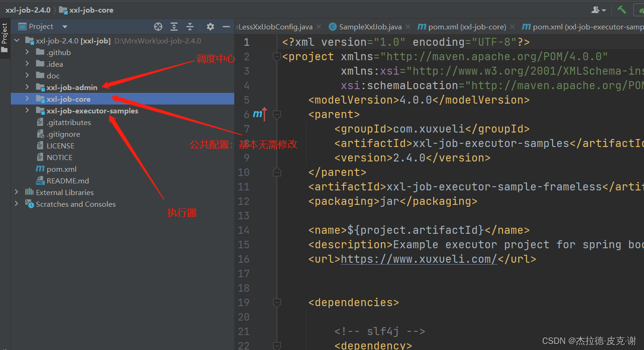Select the External Libraries row
Viewport: 644px width, 350px height.
click(122, 192)
